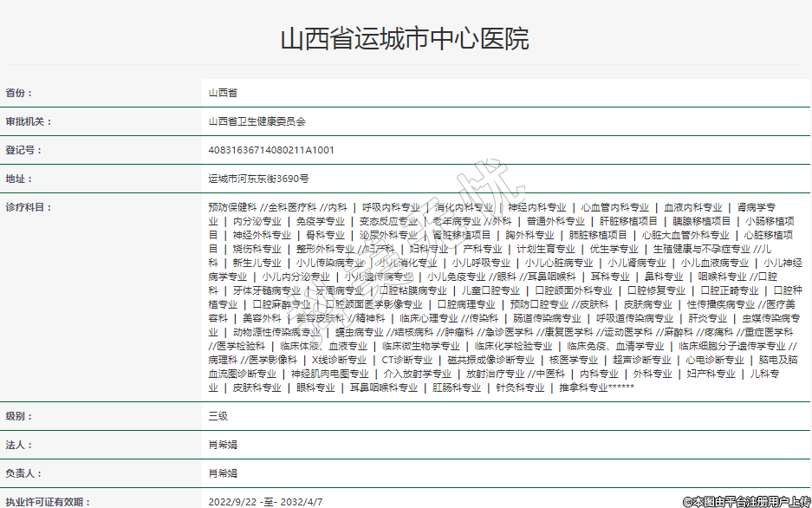Viewport: 812px width, 508px height.
Task: Click the 山西省 province value
Action: tap(223, 93)
